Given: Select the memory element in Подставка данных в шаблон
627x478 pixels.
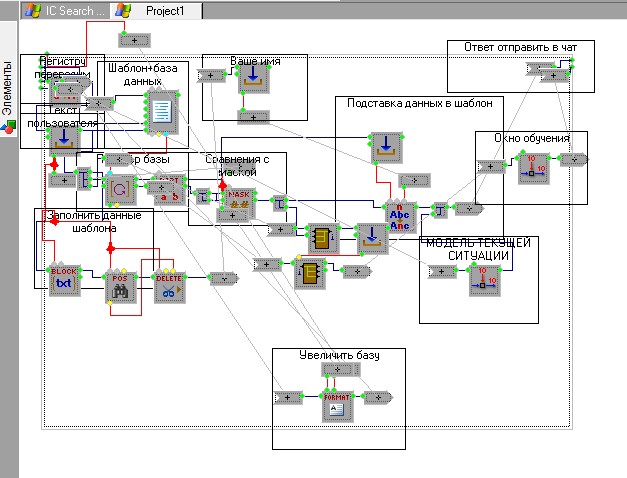Looking at the screenshot, I should (384, 146).
